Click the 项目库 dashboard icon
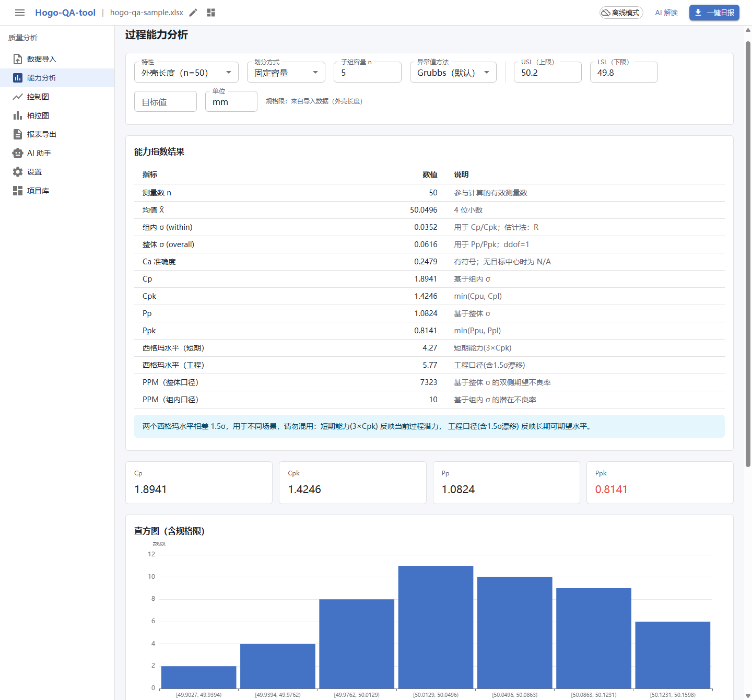This screenshot has height=700, width=752. point(18,191)
